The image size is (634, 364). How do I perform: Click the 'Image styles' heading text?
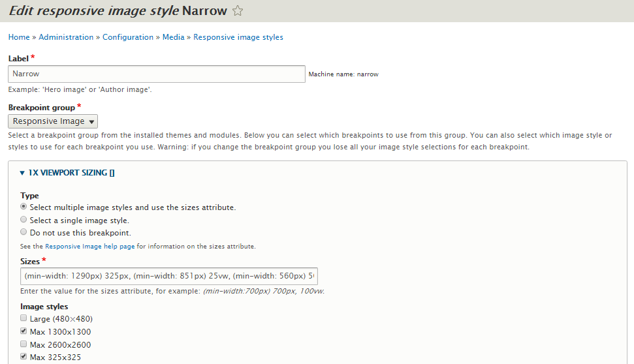tap(44, 307)
